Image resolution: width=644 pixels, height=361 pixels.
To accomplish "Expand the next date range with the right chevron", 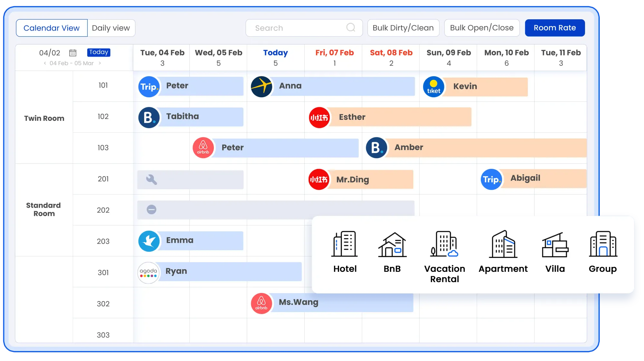I will coord(100,63).
